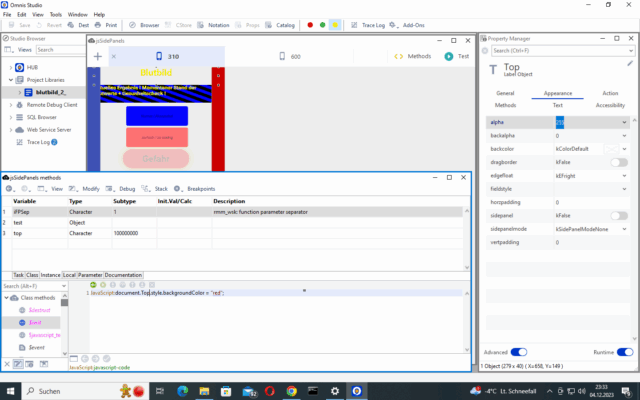
Task: Expand the Project Libraries tree node
Action: [10, 79]
